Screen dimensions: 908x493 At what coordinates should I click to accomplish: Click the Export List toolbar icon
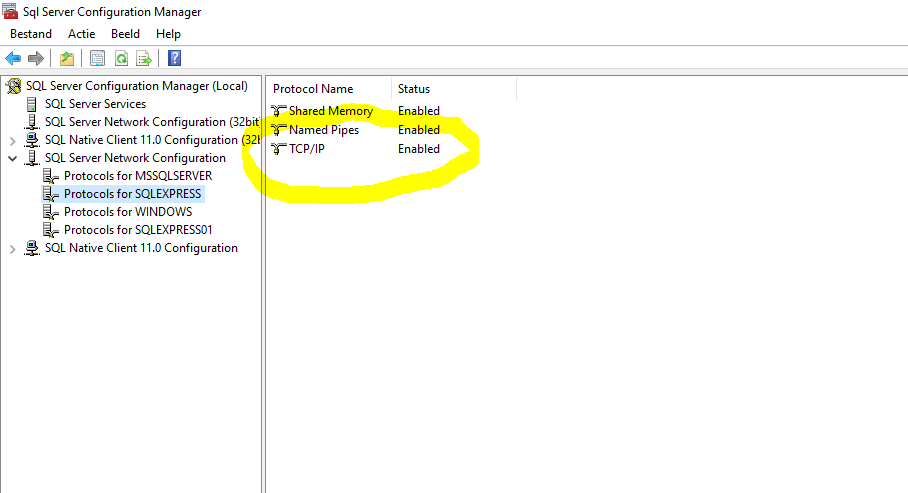pyautogui.click(x=144, y=58)
